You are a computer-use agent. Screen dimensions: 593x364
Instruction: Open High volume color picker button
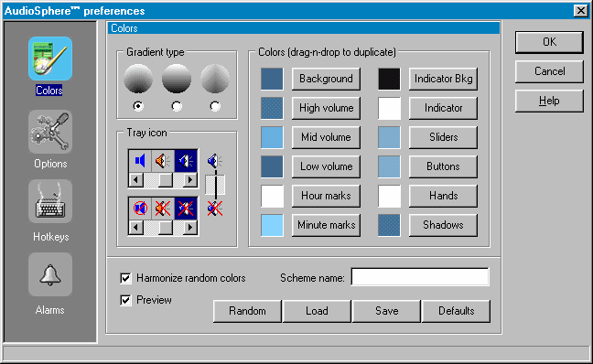(x=326, y=108)
